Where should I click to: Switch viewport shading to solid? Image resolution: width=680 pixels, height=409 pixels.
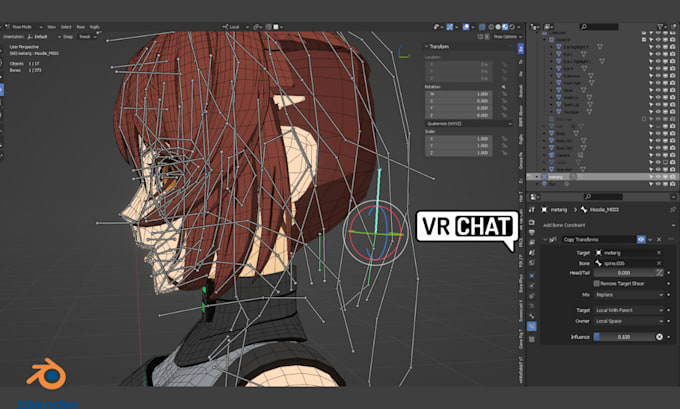pyautogui.click(x=498, y=27)
